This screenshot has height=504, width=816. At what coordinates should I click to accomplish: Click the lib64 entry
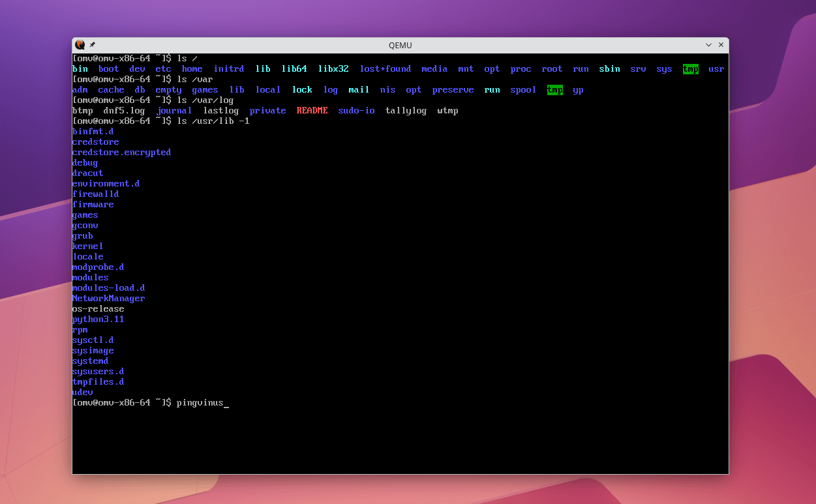pos(294,69)
